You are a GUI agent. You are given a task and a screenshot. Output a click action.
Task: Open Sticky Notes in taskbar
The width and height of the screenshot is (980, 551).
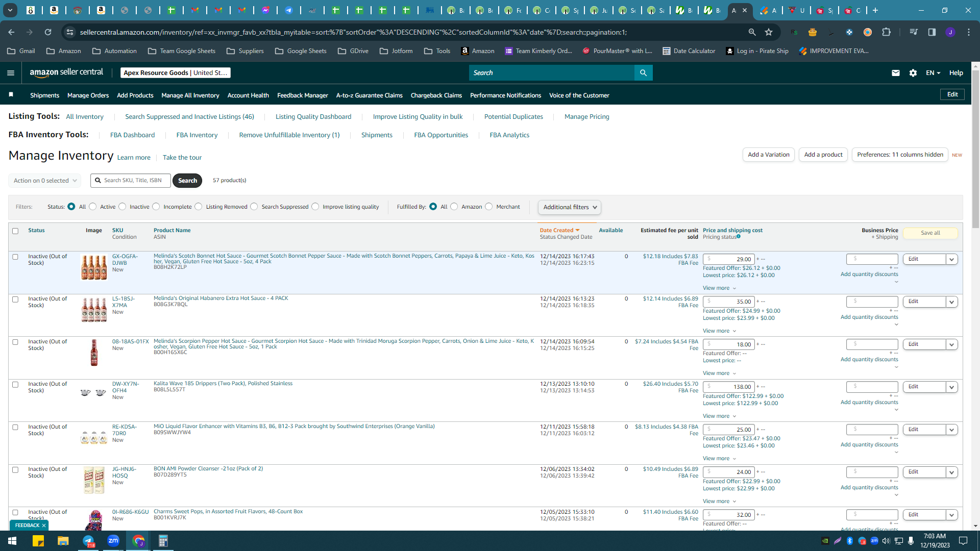(x=38, y=541)
